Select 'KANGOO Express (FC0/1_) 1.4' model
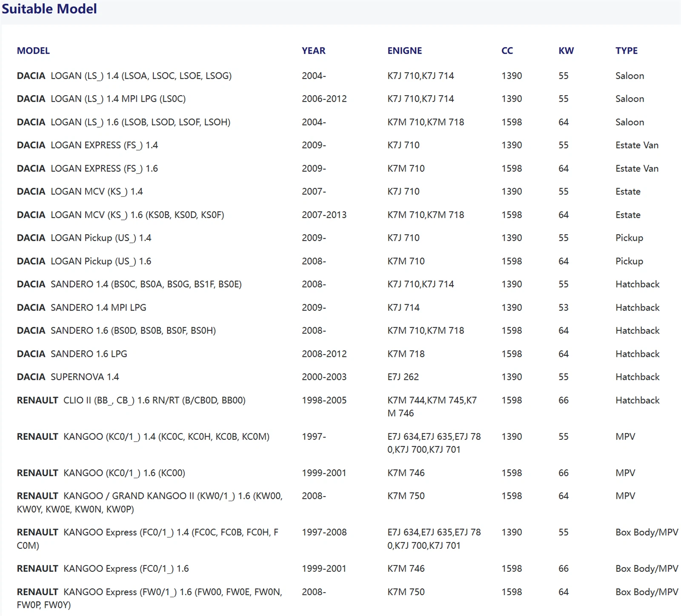This screenshot has width=681, height=616. (148, 539)
